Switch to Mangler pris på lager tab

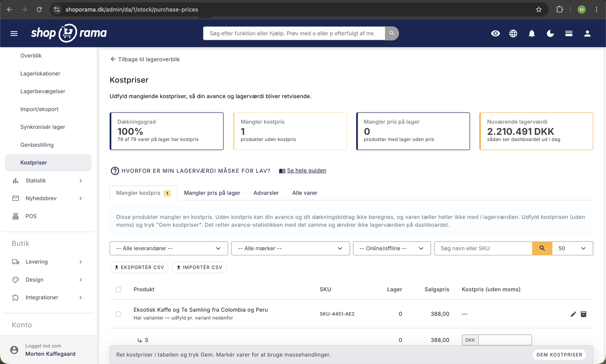coord(212,193)
